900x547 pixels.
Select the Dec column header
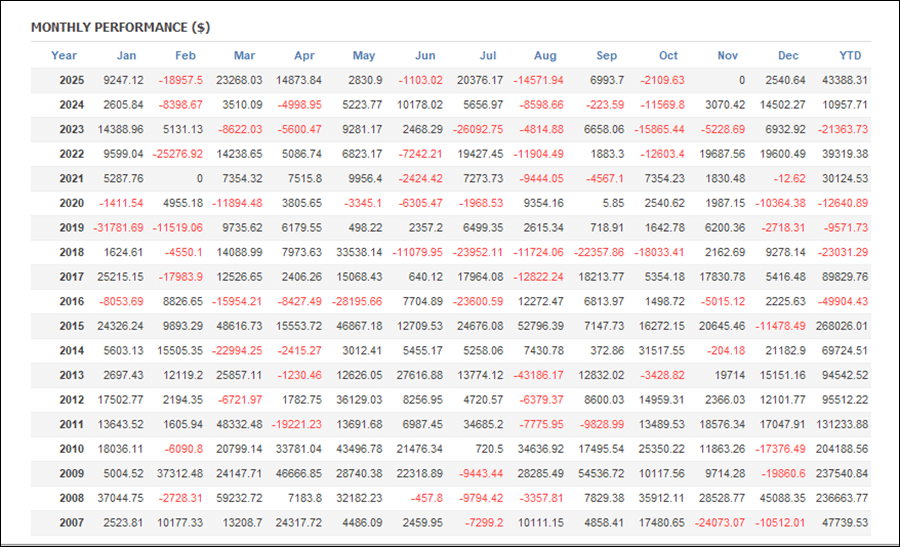pyautogui.click(x=789, y=56)
